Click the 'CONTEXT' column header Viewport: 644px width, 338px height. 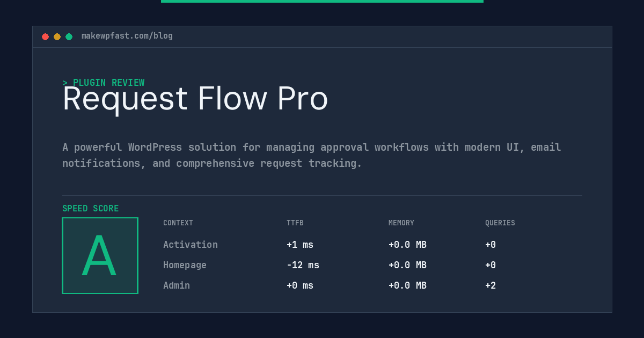tap(178, 223)
